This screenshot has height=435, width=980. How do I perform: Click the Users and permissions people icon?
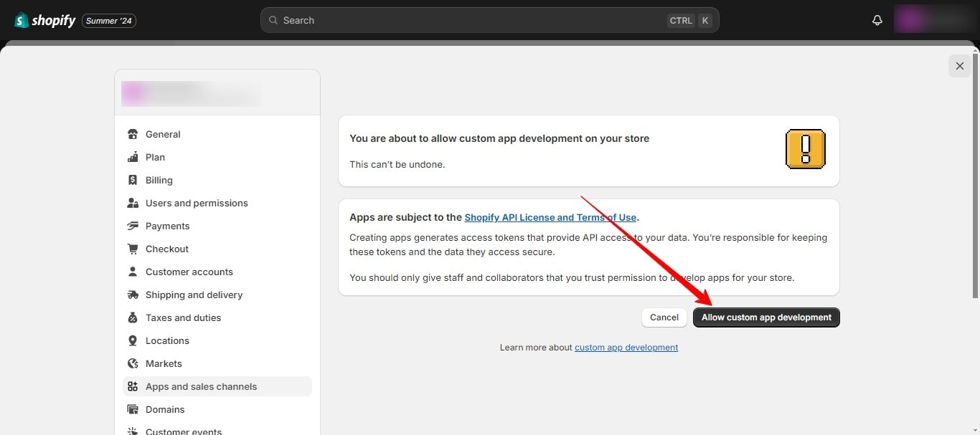pos(133,203)
